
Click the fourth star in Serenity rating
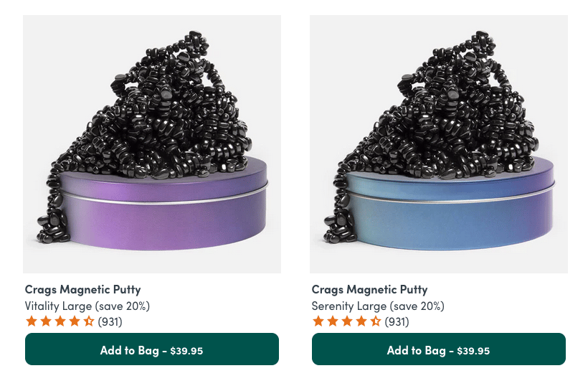(x=361, y=321)
